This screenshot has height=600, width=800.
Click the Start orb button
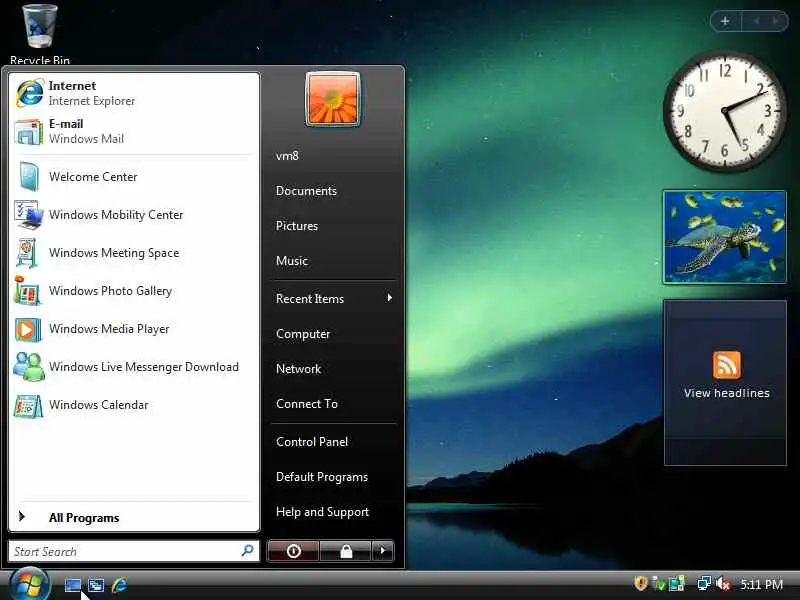pyautogui.click(x=30, y=584)
